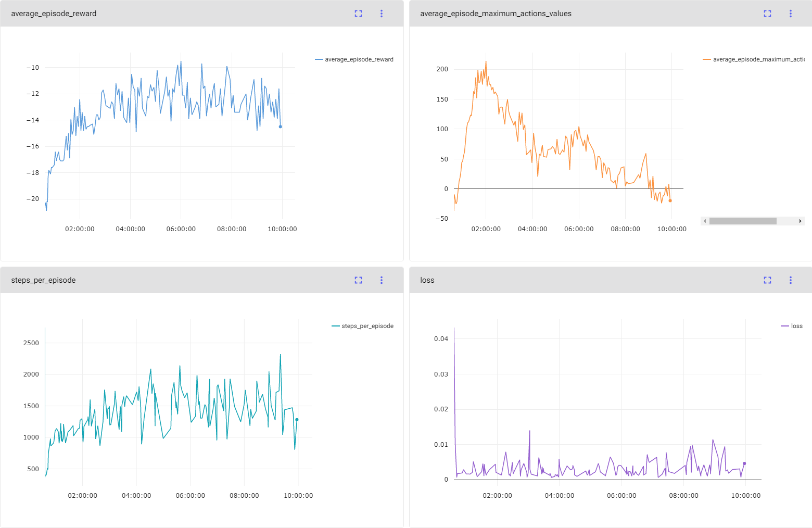Click the average_episode_reward legend entry
812x528 pixels.
pos(354,59)
